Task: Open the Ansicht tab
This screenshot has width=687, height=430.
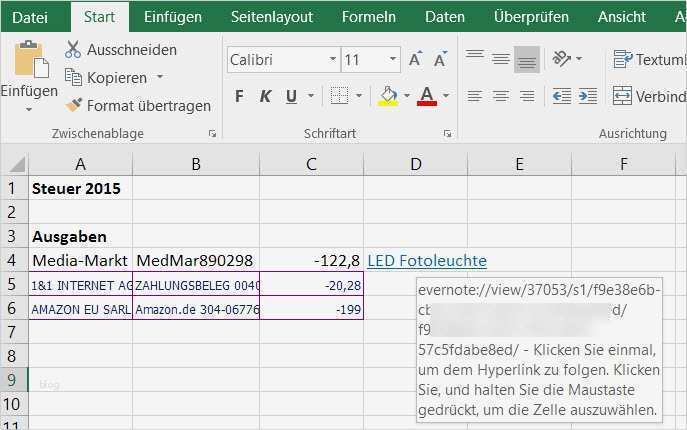Action: pyautogui.click(x=622, y=17)
